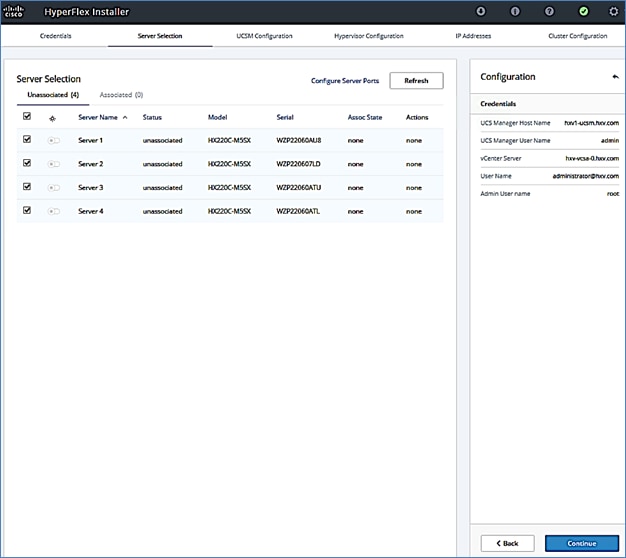
Task: Toggle locator LED for Server 3
Action: pyautogui.click(x=53, y=188)
